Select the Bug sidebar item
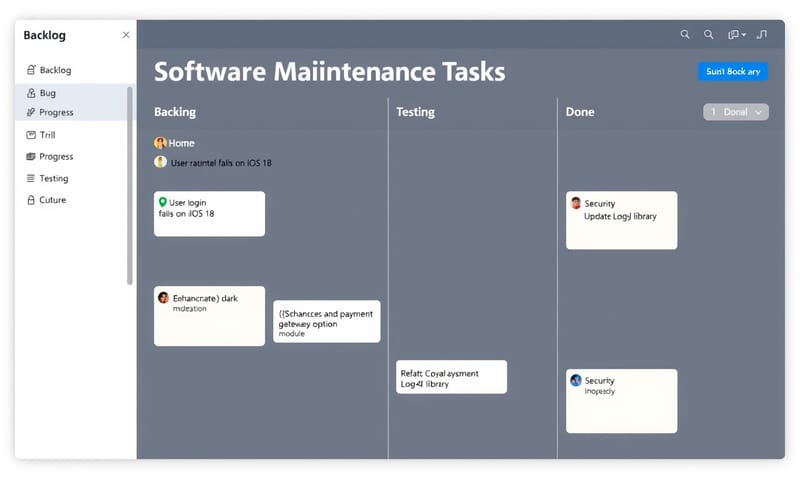The width and height of the screenshot is (800, 480). (x=48, y=93)
